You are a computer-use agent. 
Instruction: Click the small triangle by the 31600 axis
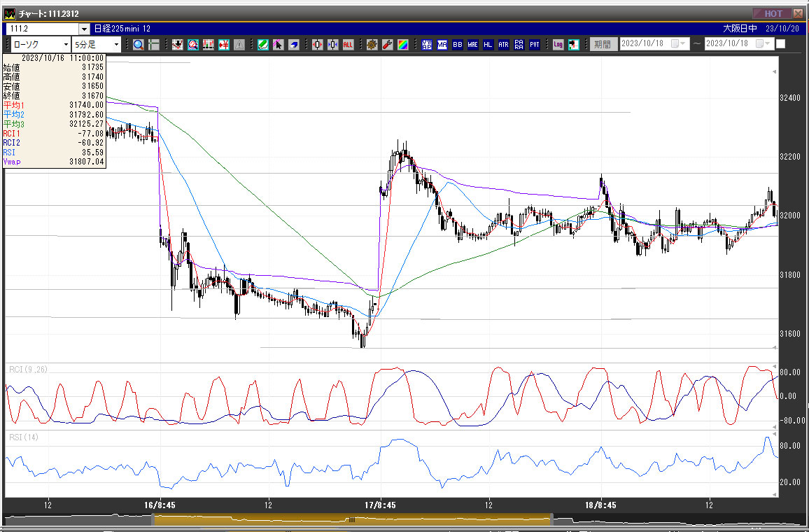pos(775,348)
